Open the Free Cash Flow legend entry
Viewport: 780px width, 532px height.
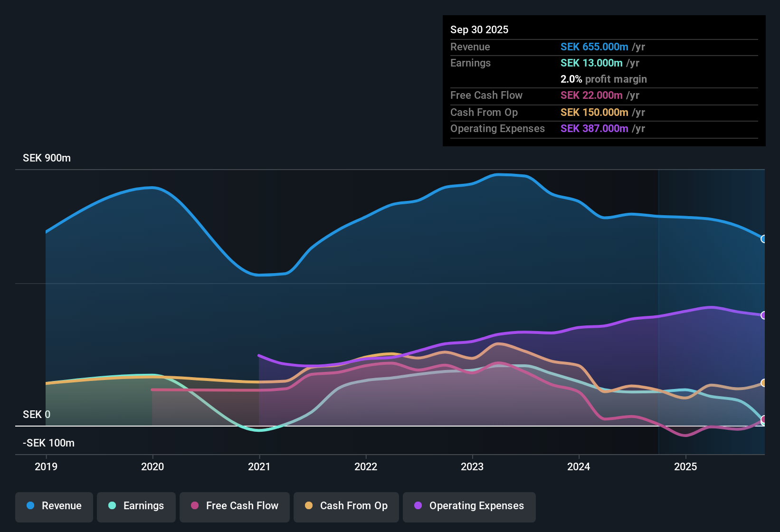click(x=234, y=506)
